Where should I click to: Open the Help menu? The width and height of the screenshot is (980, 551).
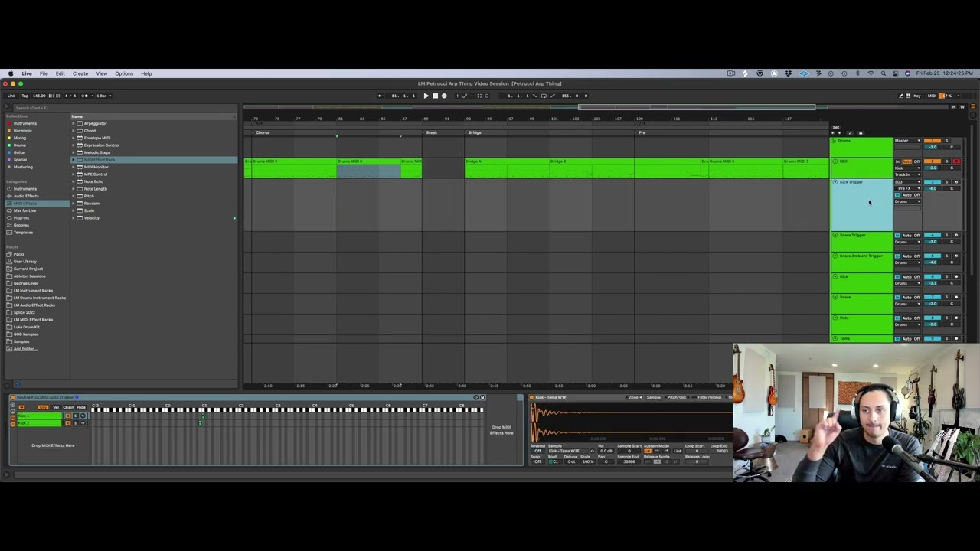[x=146, y=73]
